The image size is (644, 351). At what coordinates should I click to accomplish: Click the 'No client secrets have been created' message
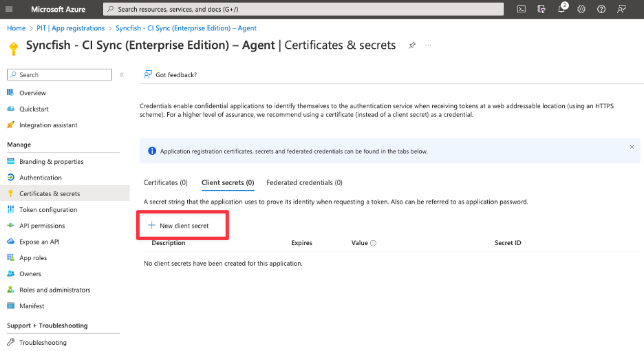[223, 264]
